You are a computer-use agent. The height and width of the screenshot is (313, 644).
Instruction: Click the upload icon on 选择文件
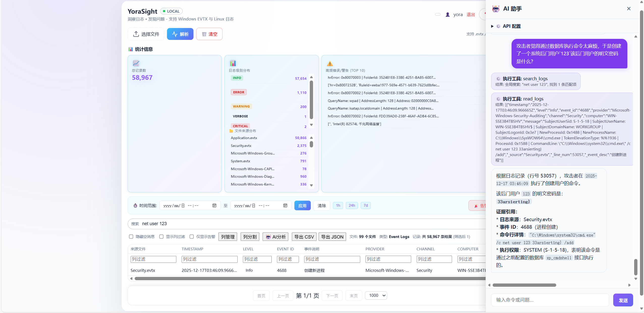136,34
